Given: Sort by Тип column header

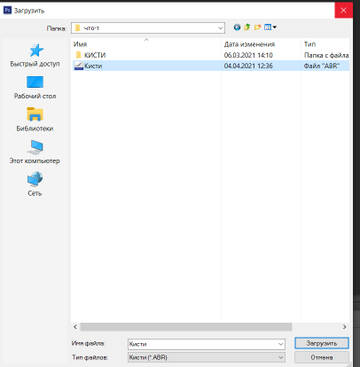Looking at the screenshot, I should point(310,44).
